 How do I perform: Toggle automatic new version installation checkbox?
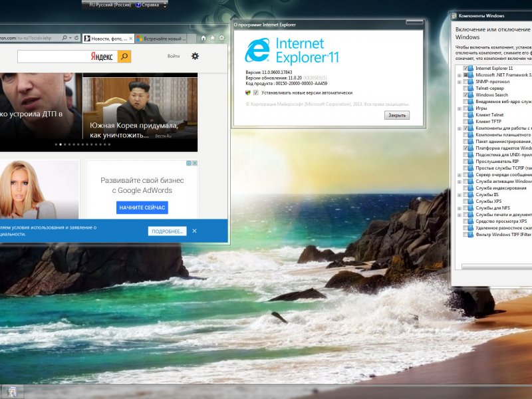[x=256, y=92]
